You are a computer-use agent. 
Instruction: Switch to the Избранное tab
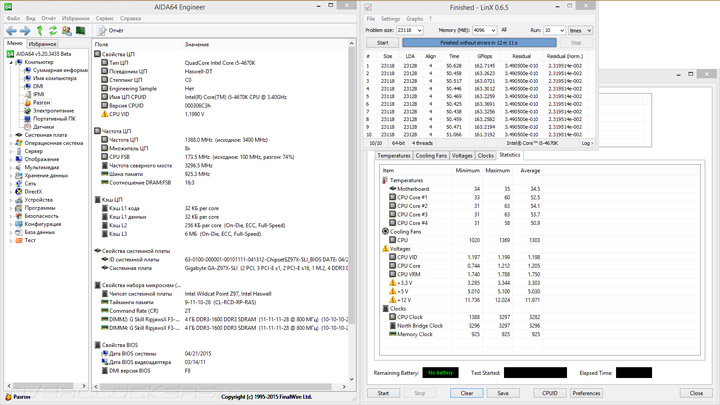42,44
